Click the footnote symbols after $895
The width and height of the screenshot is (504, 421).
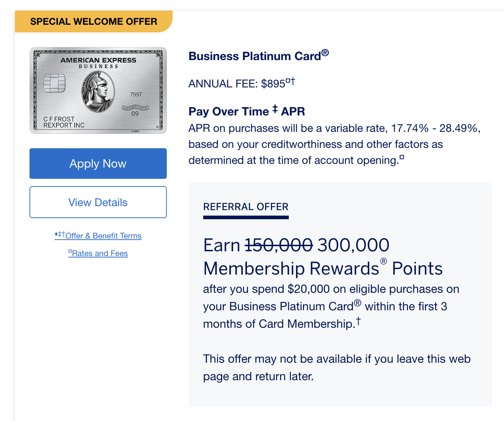point(290,81)
